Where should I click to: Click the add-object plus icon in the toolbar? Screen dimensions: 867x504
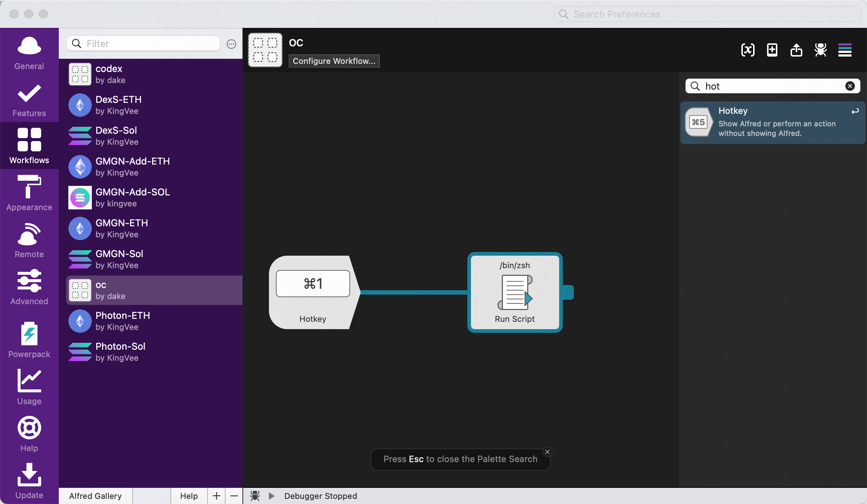click(772, 50)
